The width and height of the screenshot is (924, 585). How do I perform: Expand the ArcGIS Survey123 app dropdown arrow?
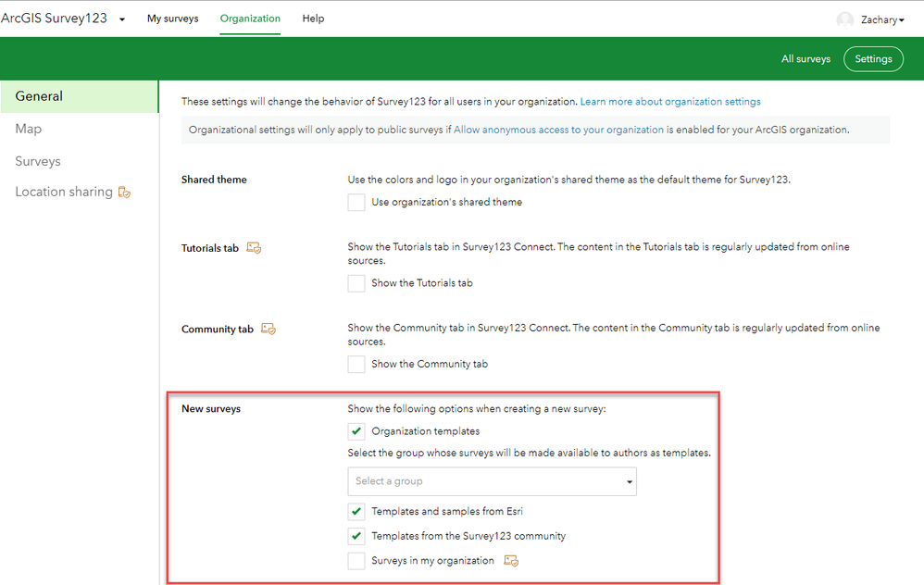coord(122,19)
